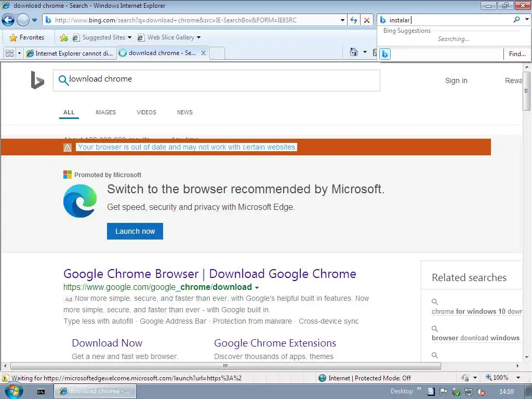This screenshot has width=532, height=399.
Task: Click the Add to Favorites Bar icon
Action: (x=63, y=37)
